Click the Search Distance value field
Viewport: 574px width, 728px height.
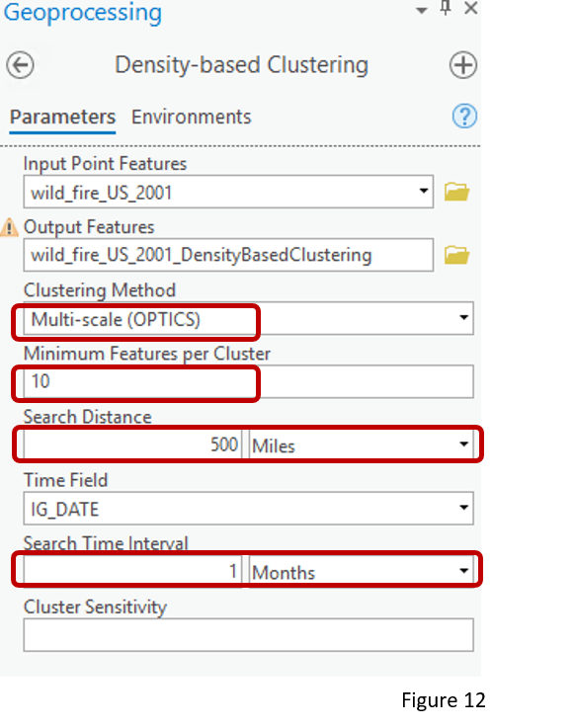[x=132, y=445]
